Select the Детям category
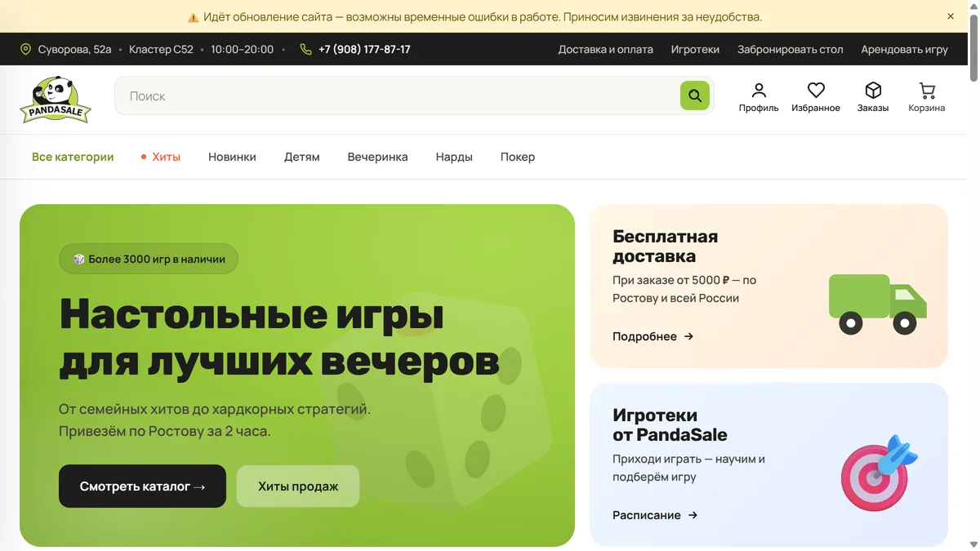980x551 pixels. tap(302, 157)
